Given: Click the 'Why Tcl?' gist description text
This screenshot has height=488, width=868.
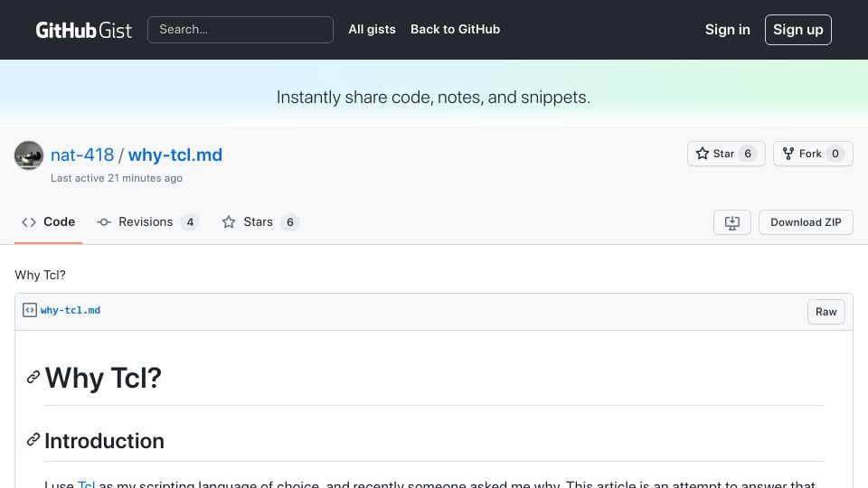Looking at the screenshot, I should point(41,275).
